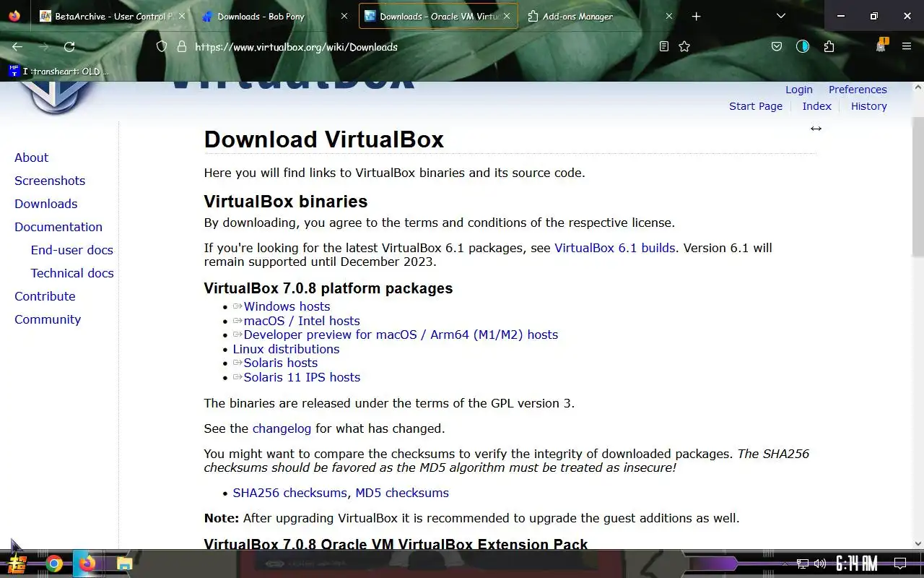Viewport: 924px width, 578px height.
Task: List all tabs with the dropdown chevron
Action: [781, 16]
